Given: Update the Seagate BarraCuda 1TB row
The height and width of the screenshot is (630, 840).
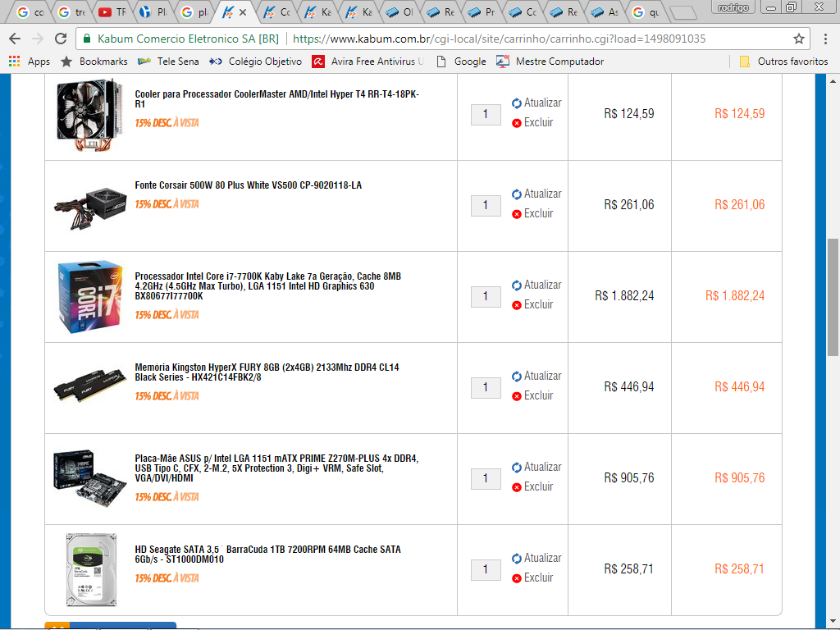Looking at the screenshot, I should tap(536, 558).
